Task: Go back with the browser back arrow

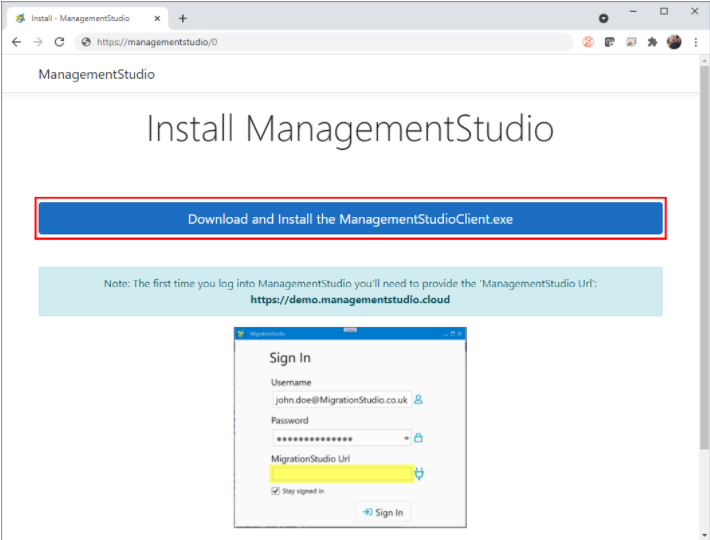Action: [16, 42]
